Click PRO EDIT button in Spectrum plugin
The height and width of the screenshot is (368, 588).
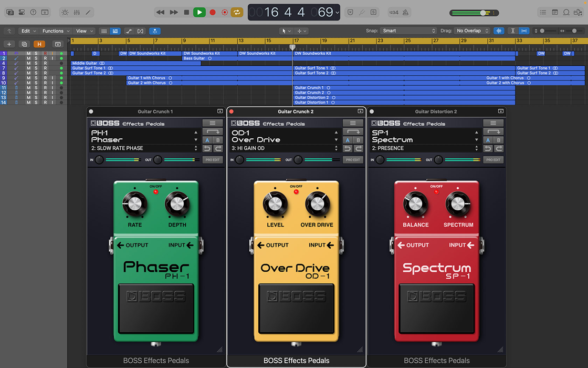[493, 160]
